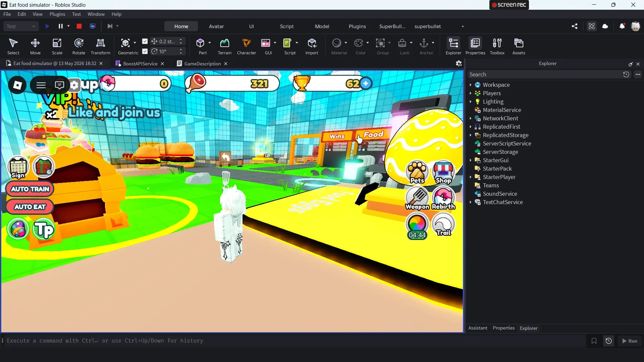Import a 3D asset
Screen dimensions: 644x362
pos(312,46)
